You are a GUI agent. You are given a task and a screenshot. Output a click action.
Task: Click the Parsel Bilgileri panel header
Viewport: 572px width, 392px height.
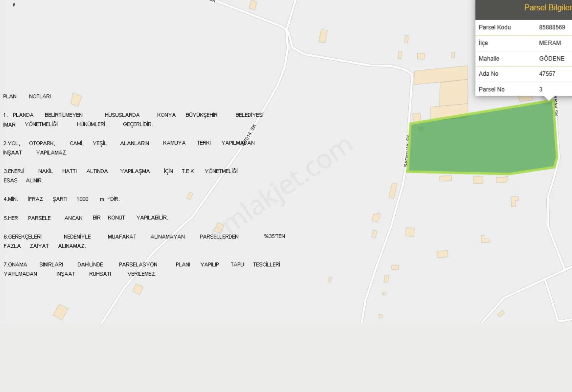click(x=523, y=10)
